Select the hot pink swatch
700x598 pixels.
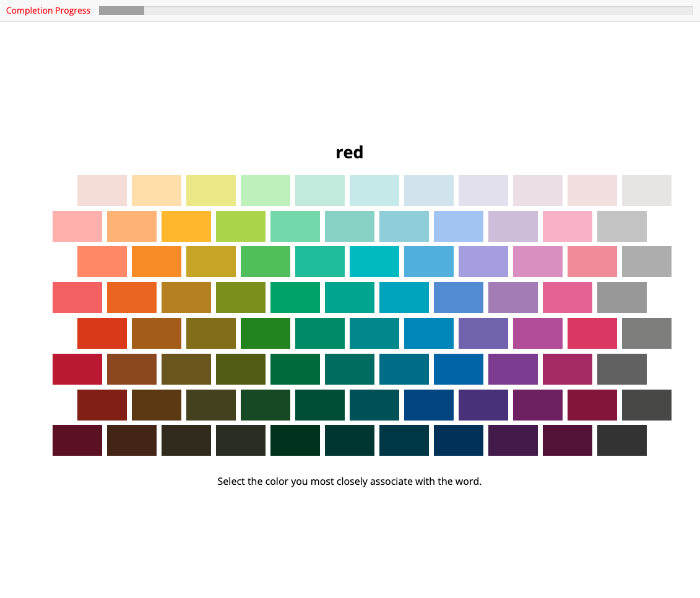568,297
